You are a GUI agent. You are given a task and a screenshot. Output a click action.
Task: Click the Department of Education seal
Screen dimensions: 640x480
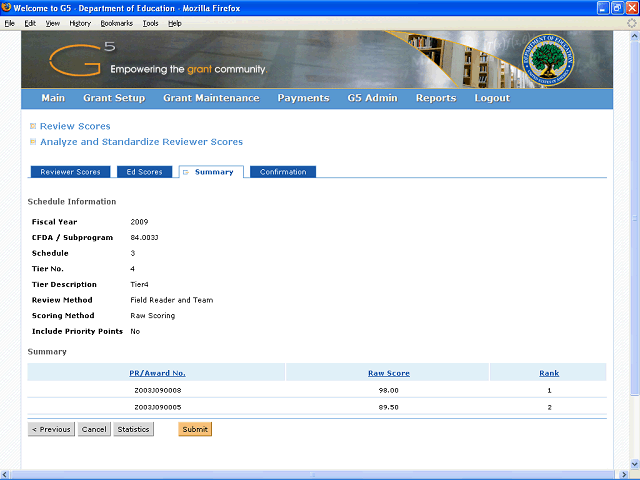click(x=548, y=59)
